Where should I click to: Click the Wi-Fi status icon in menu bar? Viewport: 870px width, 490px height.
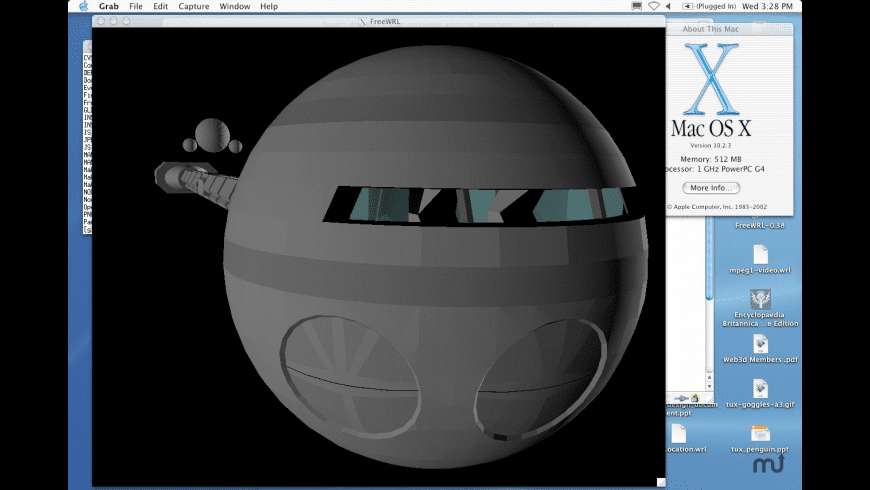click(654, 6)
